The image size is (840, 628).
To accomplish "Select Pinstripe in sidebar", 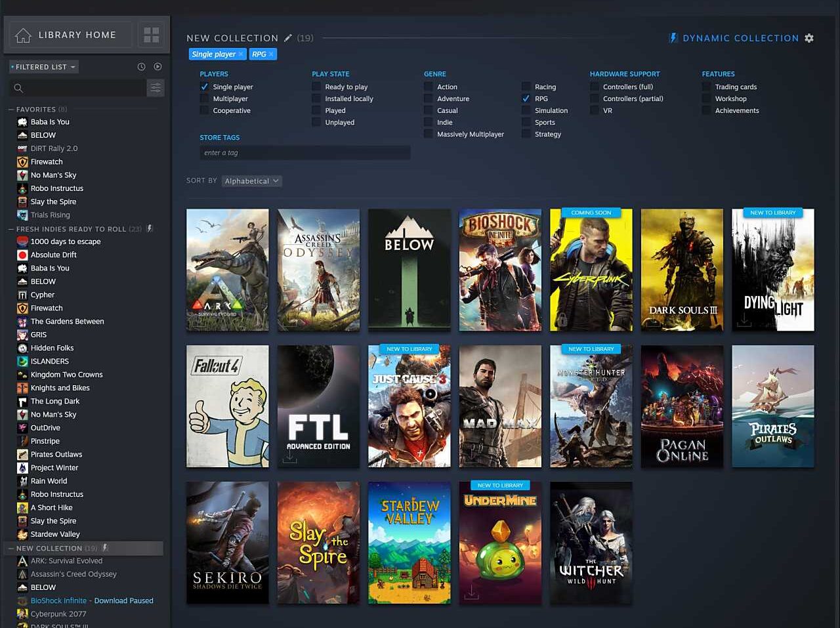I will click(x=45, y=441).
